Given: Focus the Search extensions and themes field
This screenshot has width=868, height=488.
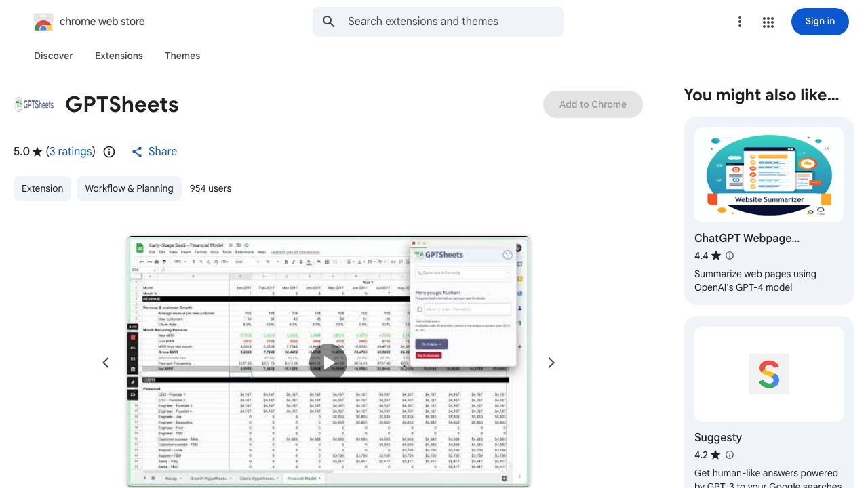Looking at the screenshot, I should [x=438, y=22].
